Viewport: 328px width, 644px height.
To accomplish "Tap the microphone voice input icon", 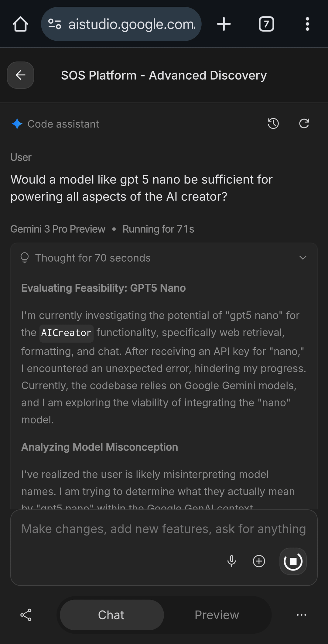I will tap(232, 561).
